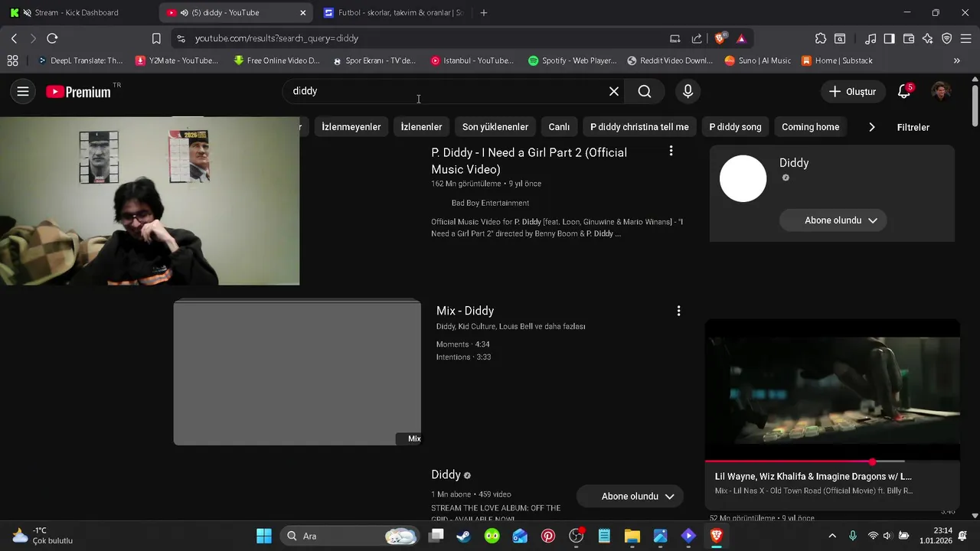Image resolution: width=980 pixels, height=551 pixels.
Task: Go back in browser history
Action: pyautogui.click(x=14, y=38)
